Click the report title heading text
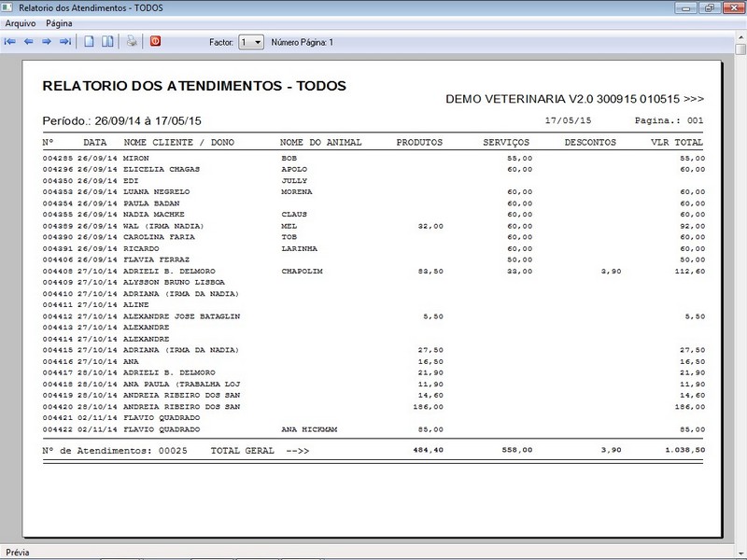This screenshot has width=747, height=560. [x=194, y=86]
